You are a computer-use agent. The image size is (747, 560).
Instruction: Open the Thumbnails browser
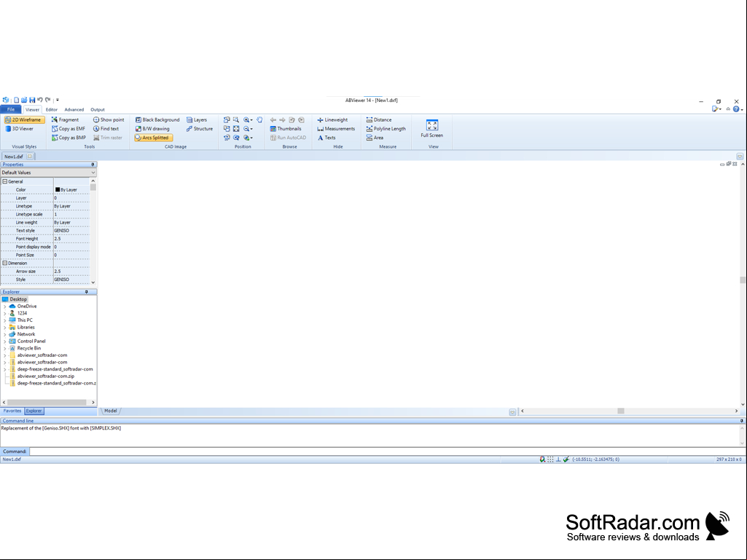[x=286, y=129]
